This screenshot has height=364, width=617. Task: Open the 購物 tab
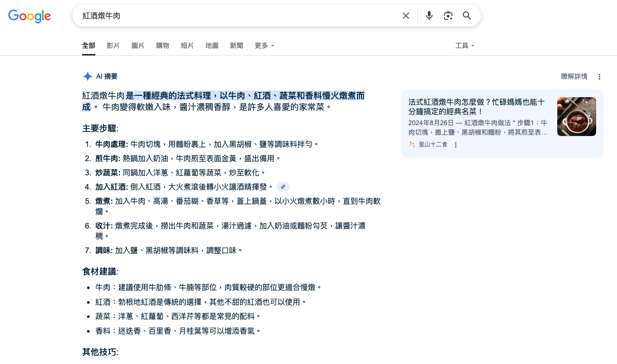click(163, 45)
